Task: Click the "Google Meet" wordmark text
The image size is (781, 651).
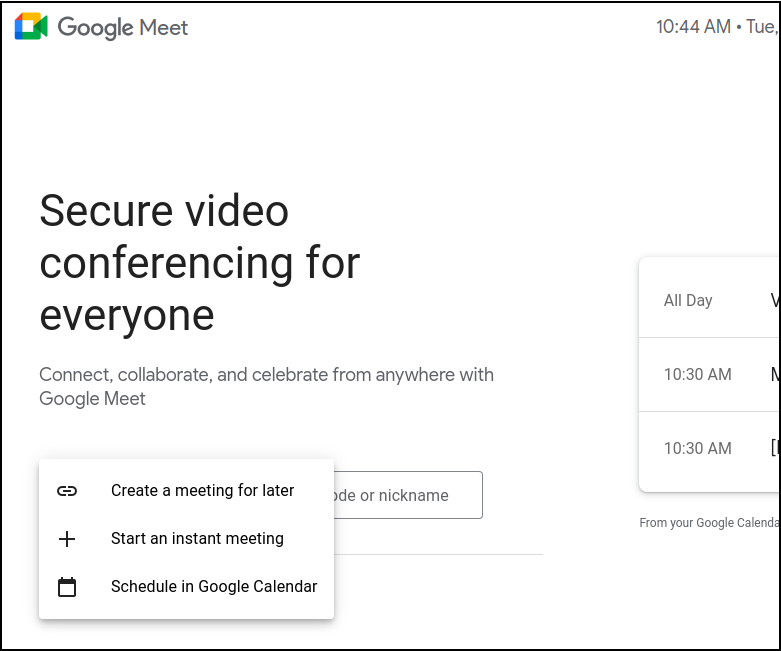Action: pyautogui.click(x=123, y=27)
